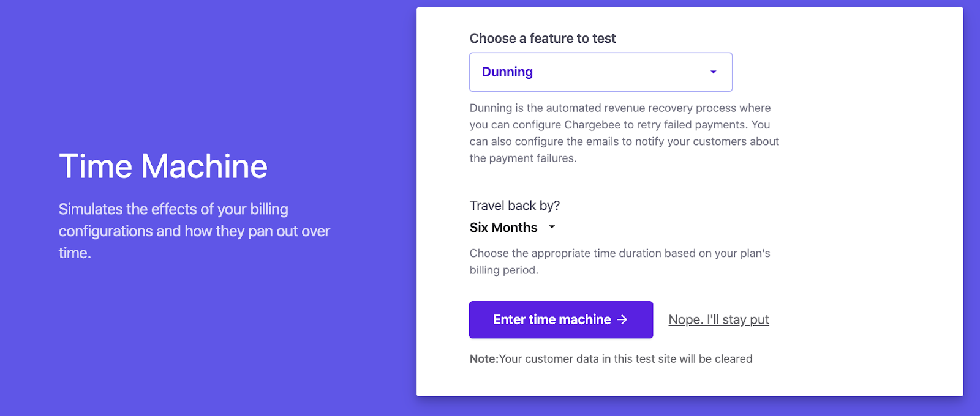Click the caret icon beside Six Months
This screenshot has height=416, width=980.
551,227
